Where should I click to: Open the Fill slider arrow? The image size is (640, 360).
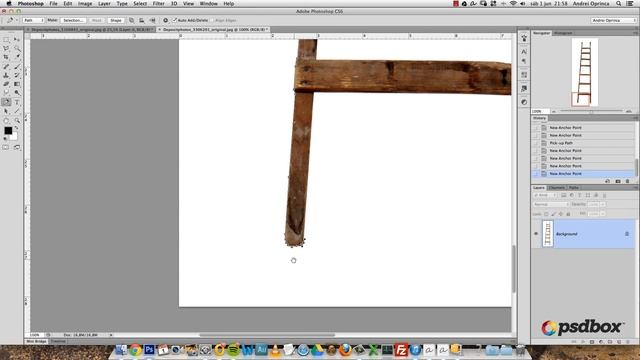click(x=603, y=214)
